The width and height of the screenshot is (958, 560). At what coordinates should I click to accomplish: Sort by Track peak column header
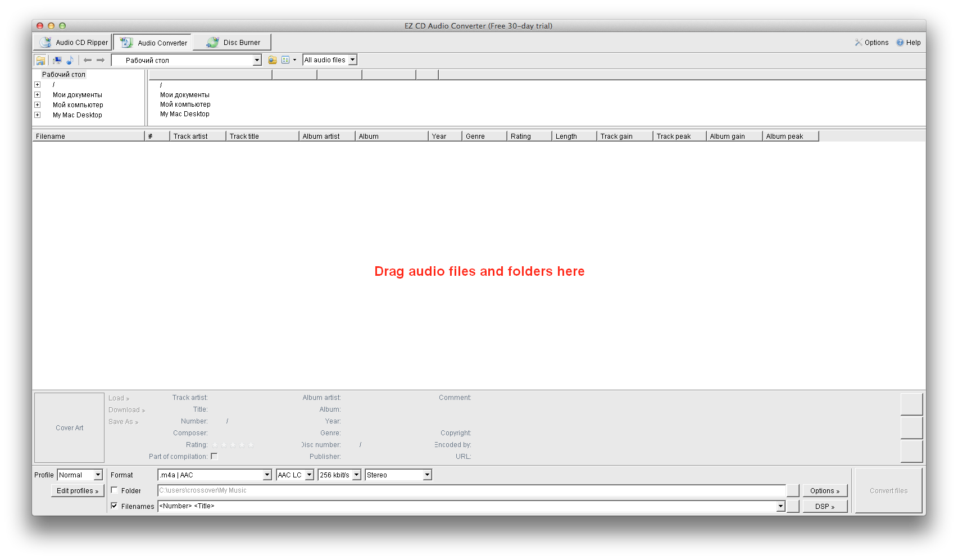point(680,136)
